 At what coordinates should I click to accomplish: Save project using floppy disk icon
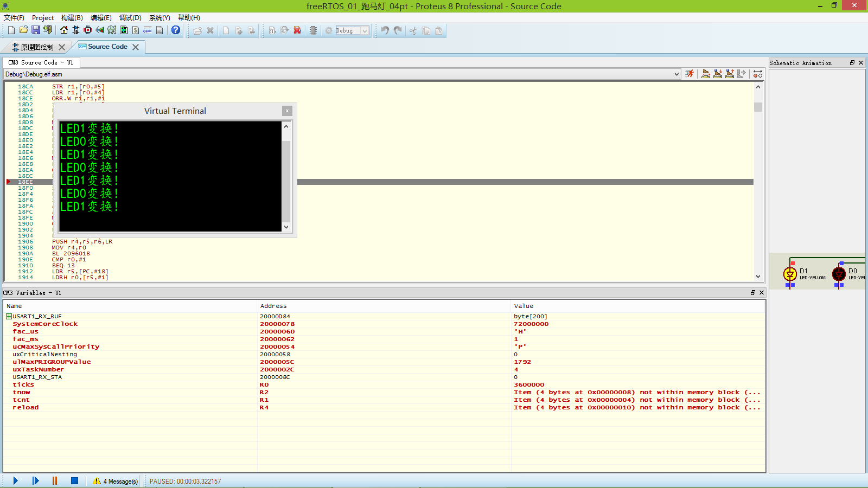36,30
